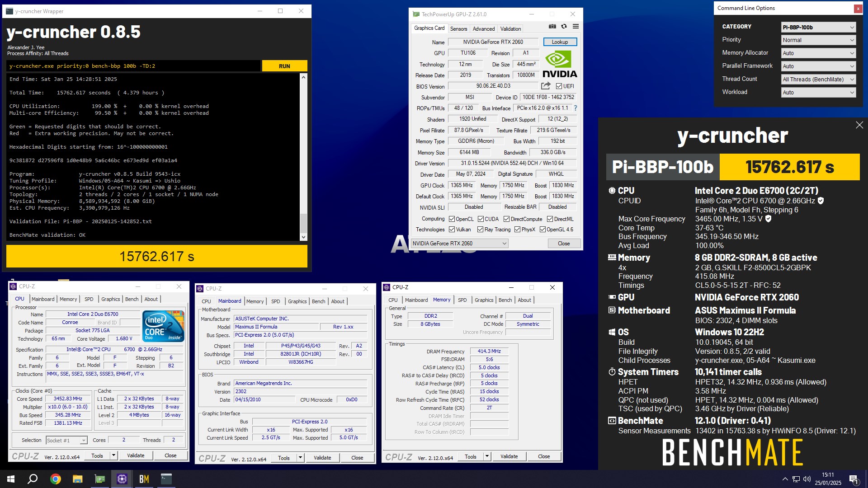The image size is (868, 488).
Task: Open BenchMate BM taskbar icon
Action: pos(144,479)
